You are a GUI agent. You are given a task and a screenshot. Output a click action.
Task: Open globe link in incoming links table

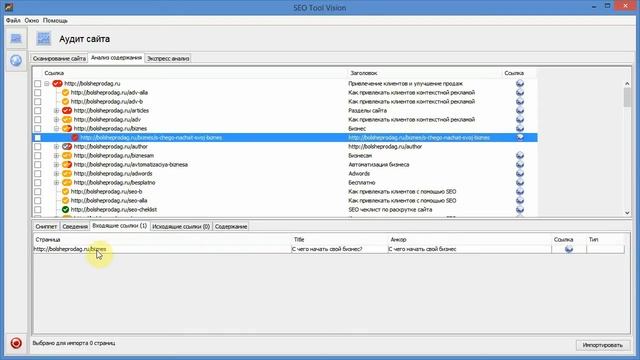[569, 249]
